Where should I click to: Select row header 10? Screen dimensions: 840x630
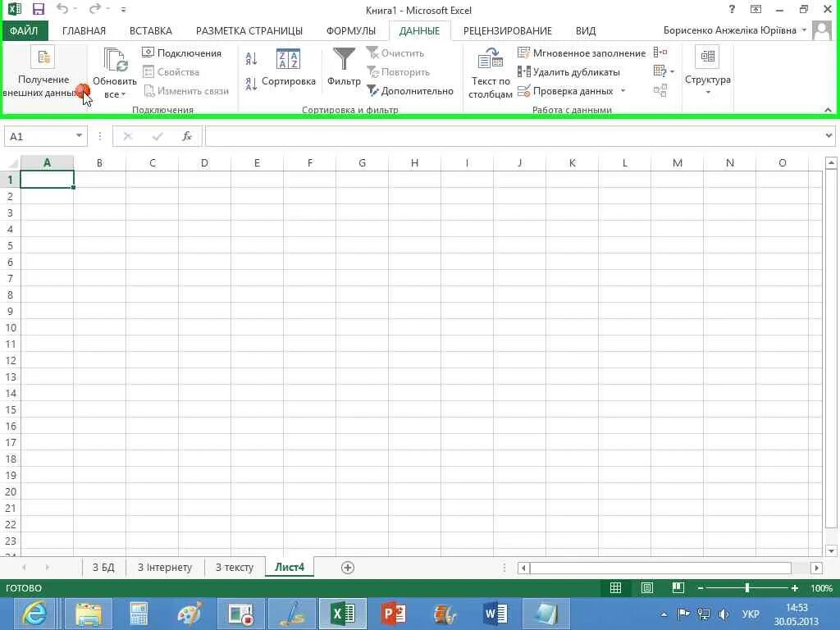tap(10, 327)
